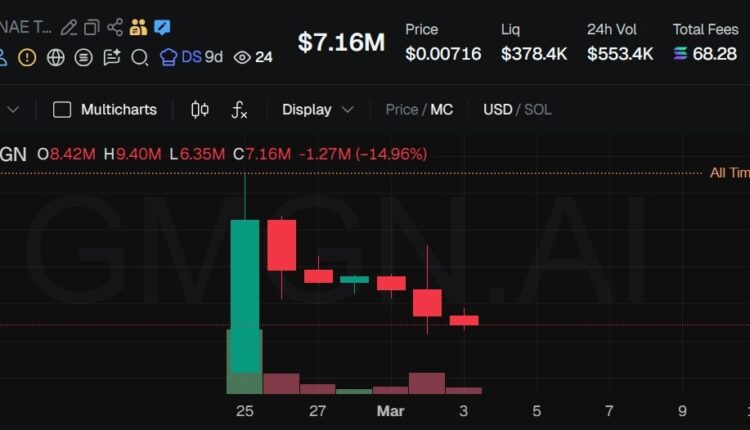
Task: Click the magnifier search icon
Action: click(x=140, y=57)
